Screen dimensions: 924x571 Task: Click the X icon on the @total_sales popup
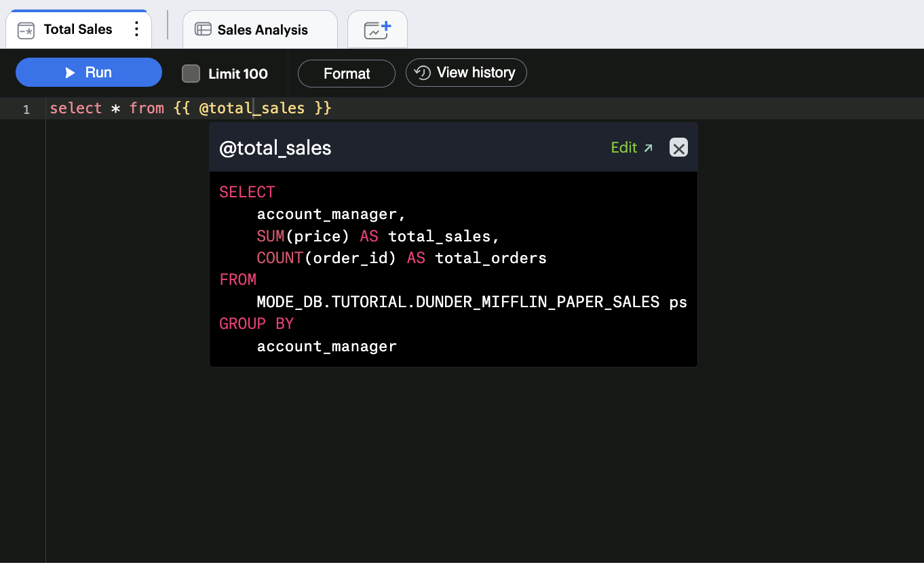pos(678,147)
